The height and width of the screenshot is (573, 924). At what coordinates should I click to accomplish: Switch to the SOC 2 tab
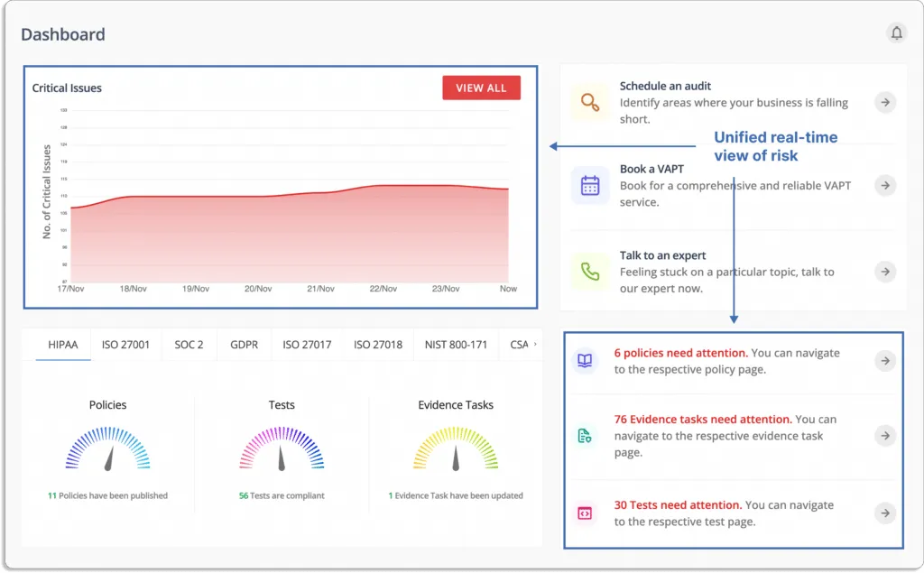189,345
